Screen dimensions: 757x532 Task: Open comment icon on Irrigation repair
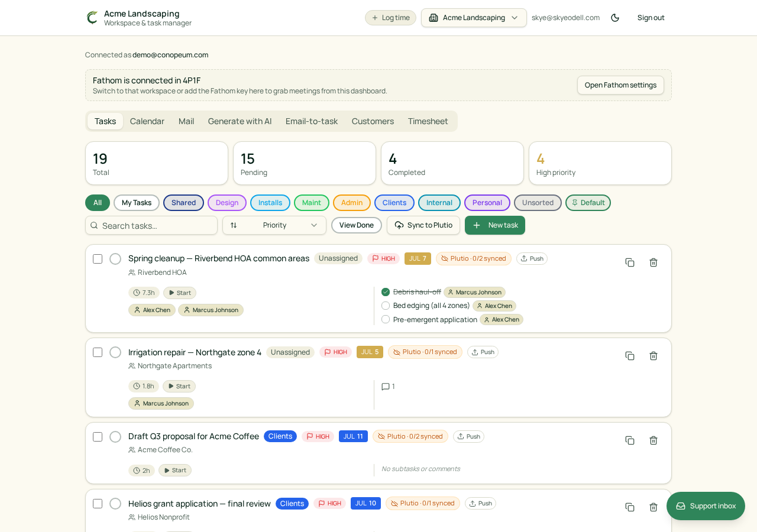tap(386, 387)
